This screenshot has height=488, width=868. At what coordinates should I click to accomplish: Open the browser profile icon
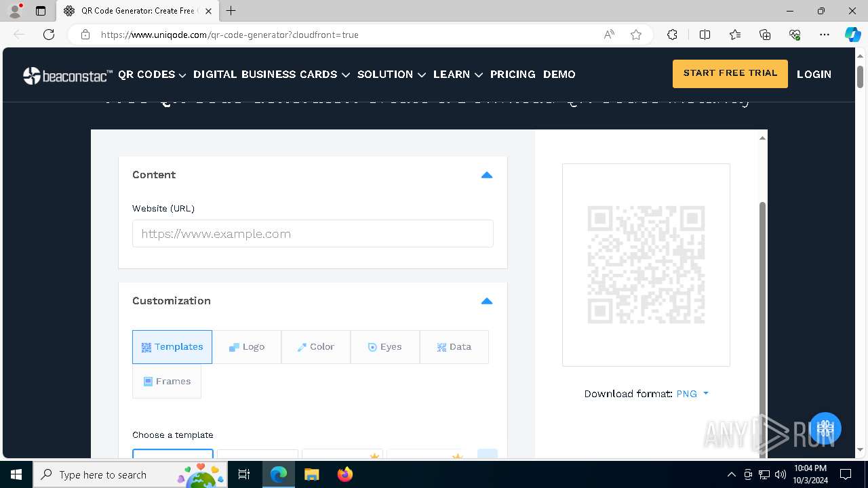15,11
